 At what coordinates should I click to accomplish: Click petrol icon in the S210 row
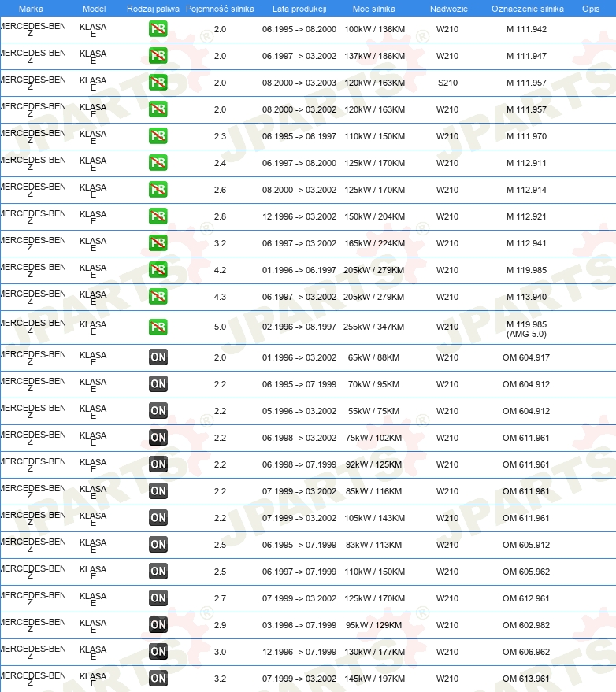158,83
